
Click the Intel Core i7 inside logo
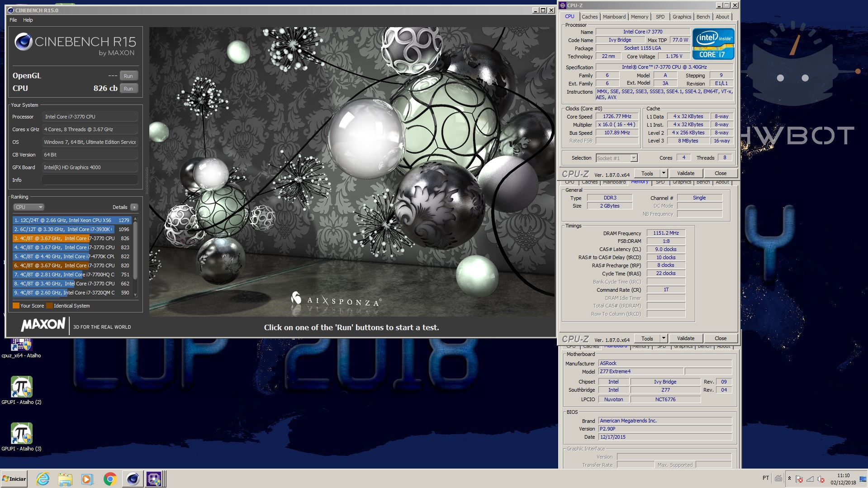tap(713, 44)
